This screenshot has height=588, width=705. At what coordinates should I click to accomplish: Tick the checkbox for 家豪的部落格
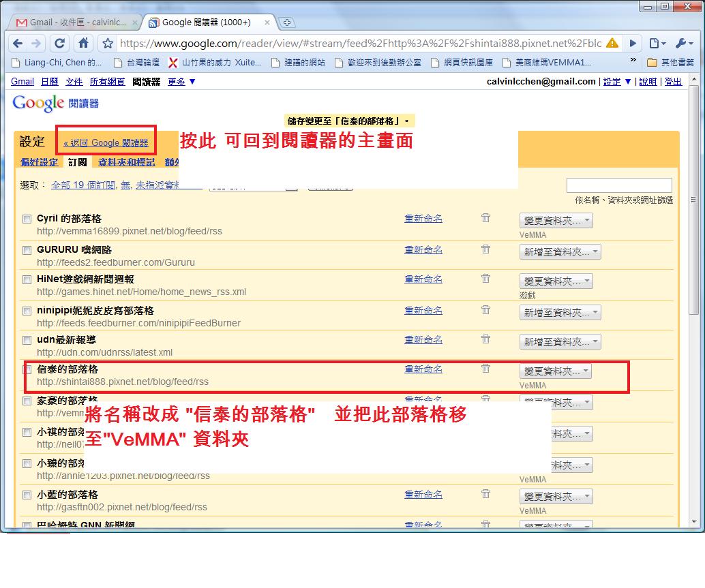[x=27, y=401]
